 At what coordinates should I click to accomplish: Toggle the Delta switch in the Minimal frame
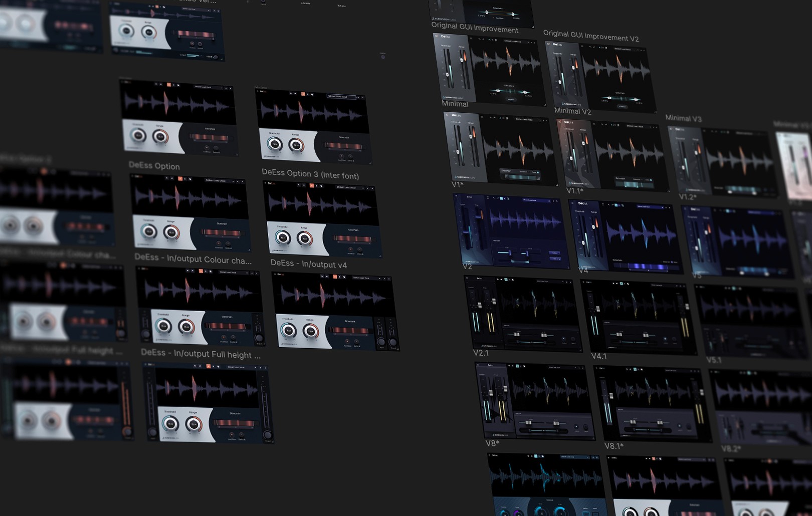[x=538, y=172]
